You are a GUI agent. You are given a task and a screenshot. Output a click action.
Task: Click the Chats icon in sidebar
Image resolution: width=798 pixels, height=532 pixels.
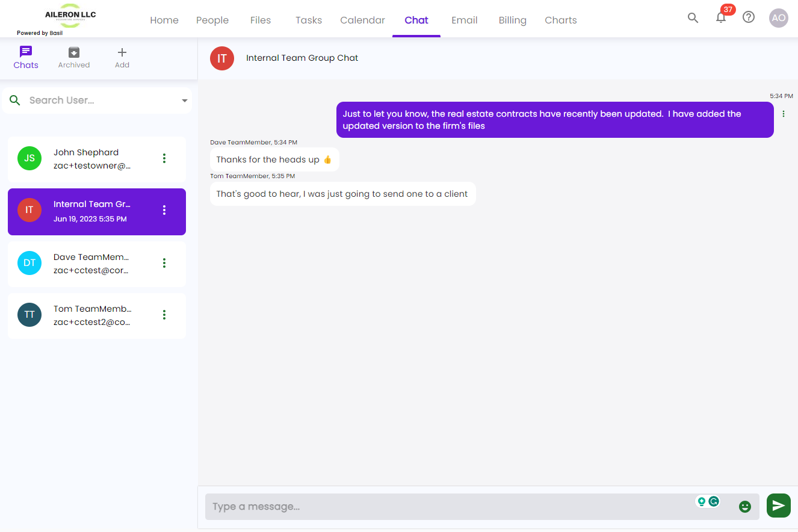[26, 58]
